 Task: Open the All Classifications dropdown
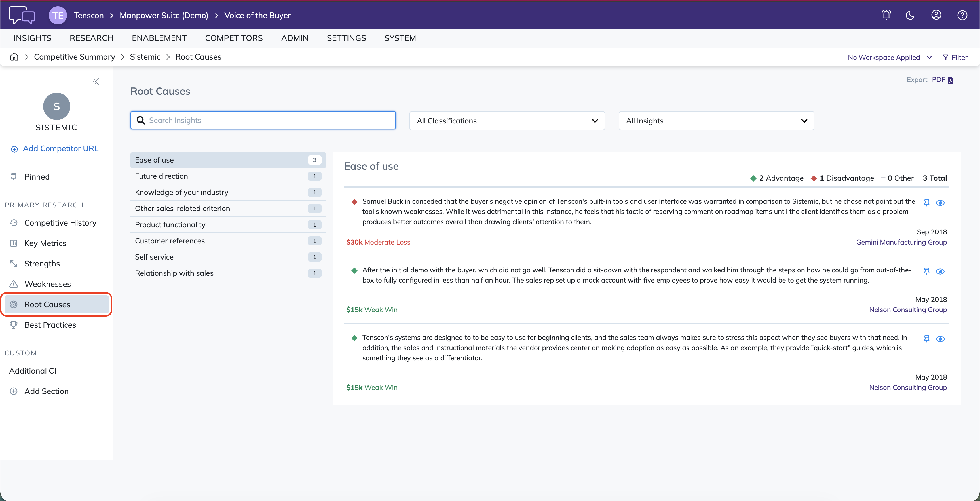coord(507,121)
